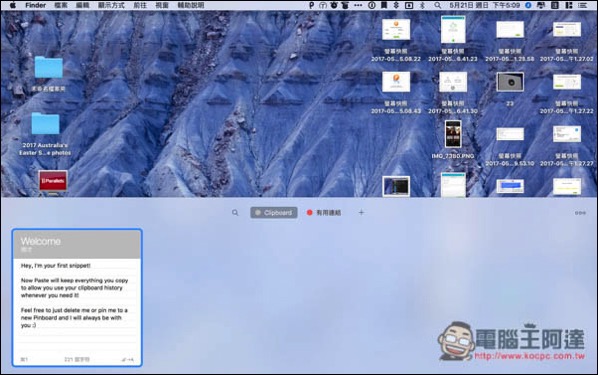Click the blue circle status icon in the menu bar
Viewport: 598px width, 375px height.
(x=528, y=5)
